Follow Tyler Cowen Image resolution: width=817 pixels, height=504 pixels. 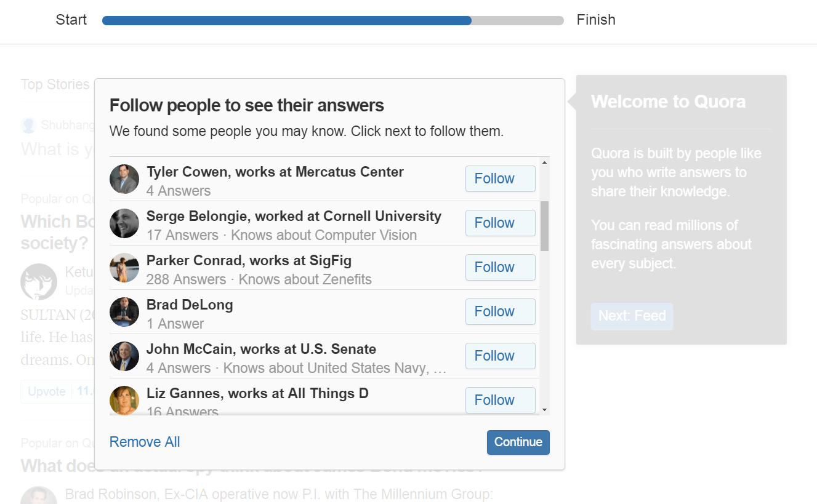[x=501, y=179]
